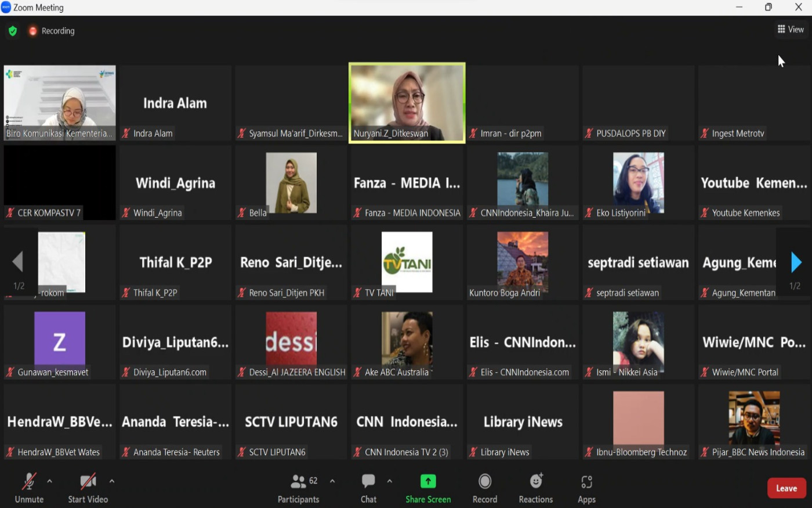
Task: Unmute the microphone
Action: (29, 488)
